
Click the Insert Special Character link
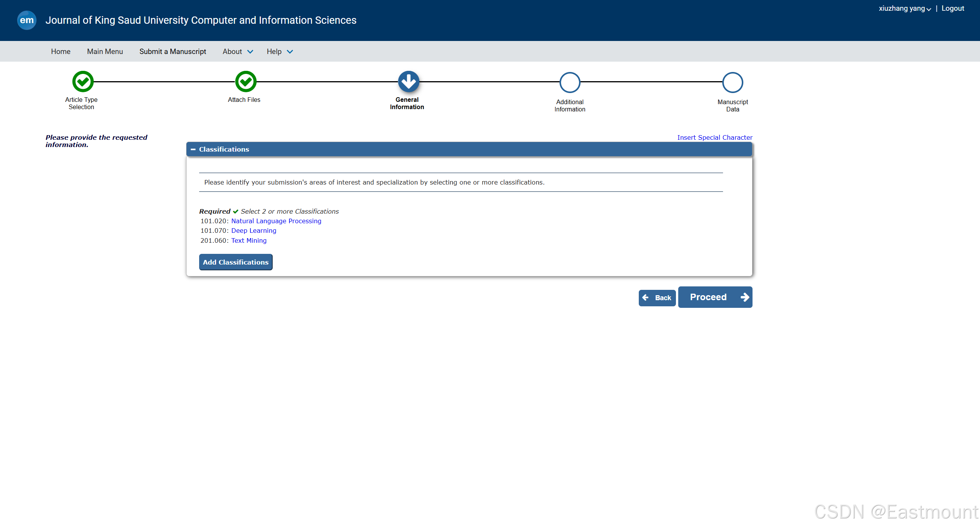[714, 137]
